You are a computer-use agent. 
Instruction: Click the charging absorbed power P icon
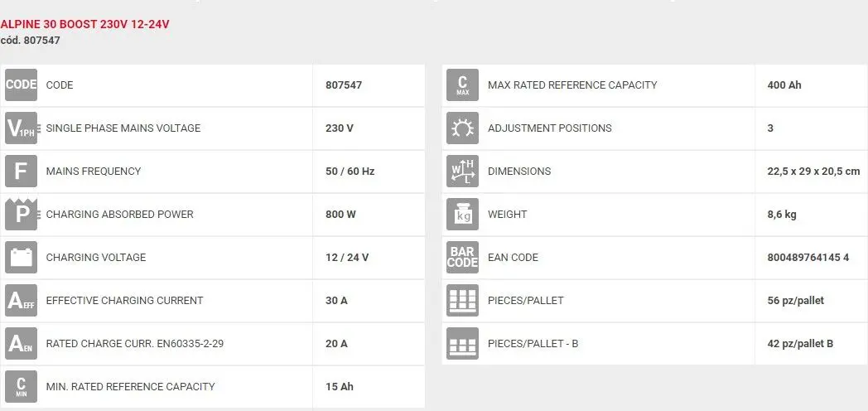pos(22,215)
